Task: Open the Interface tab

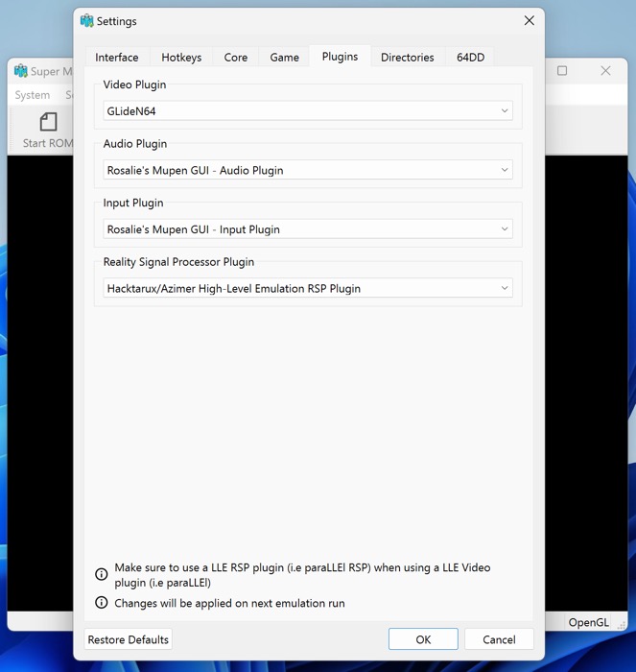Action: coord(116,57)
